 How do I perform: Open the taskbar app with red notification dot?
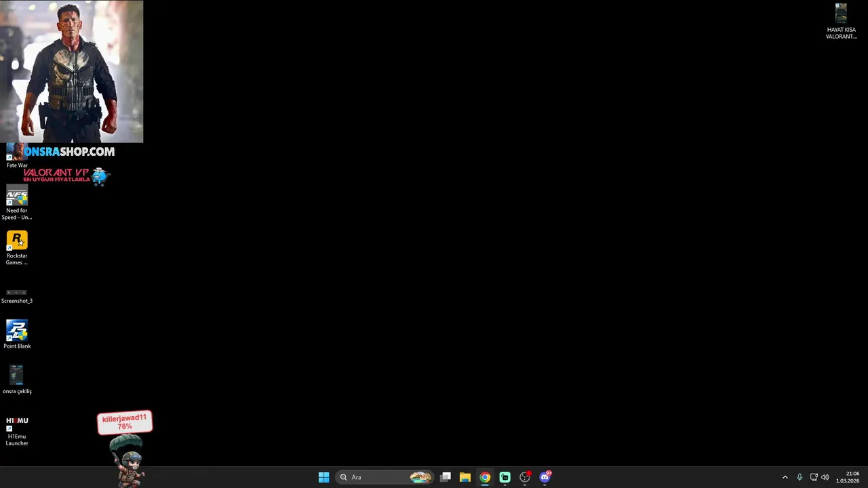pyautogui.click(x=525, y=477)
